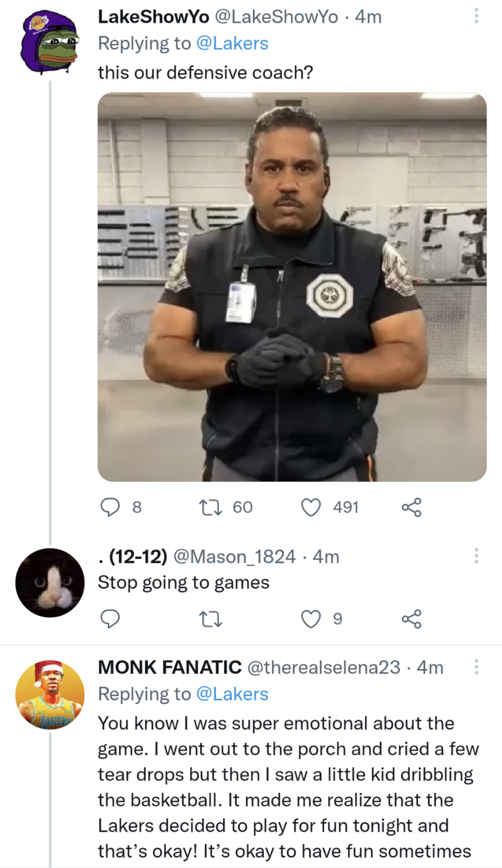The image size is (502, 868).
Task: Open more options for Mason_1824's tweet
Action: (x=476, y=556)
